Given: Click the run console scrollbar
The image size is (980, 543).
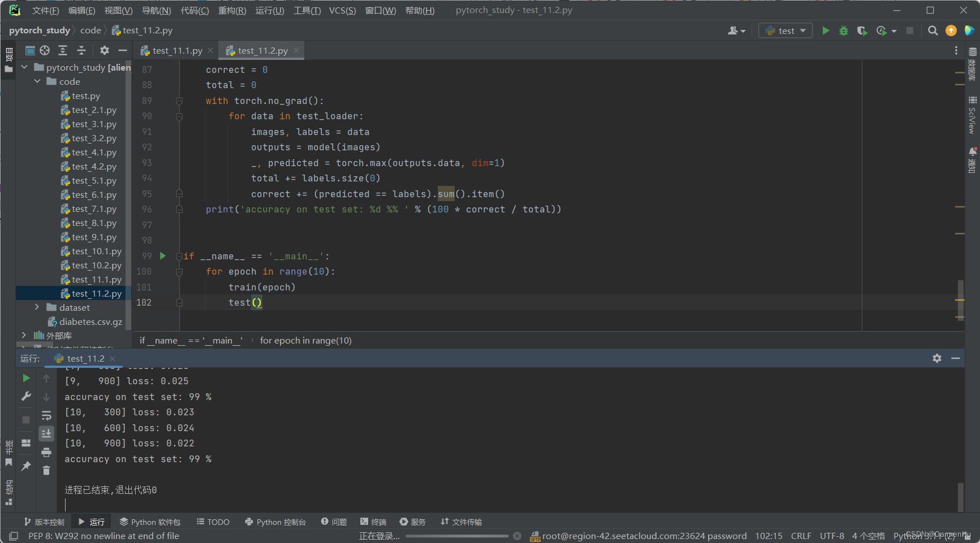Looking at the screenshot, I should (960, 497).
